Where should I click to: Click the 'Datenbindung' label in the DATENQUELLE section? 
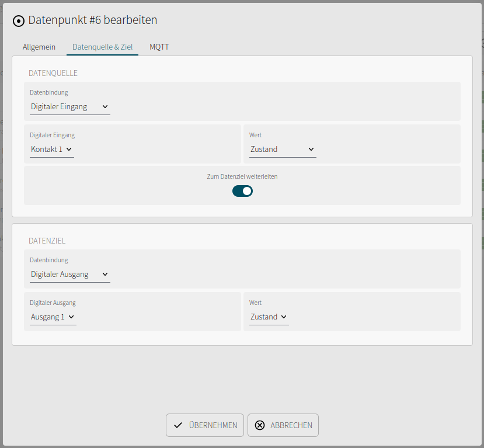[49, 93]
